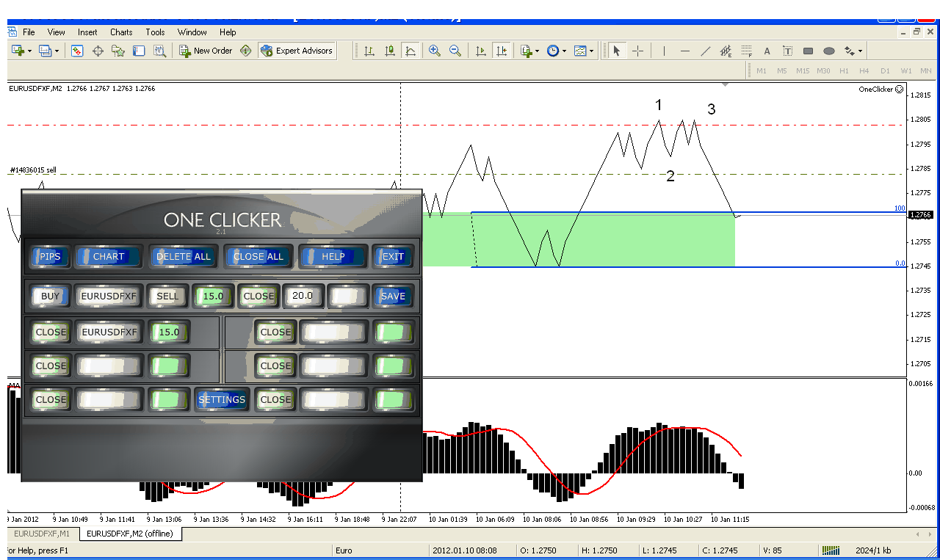Show the Market Watch window
940x560 pixels.
pos(77,51)
